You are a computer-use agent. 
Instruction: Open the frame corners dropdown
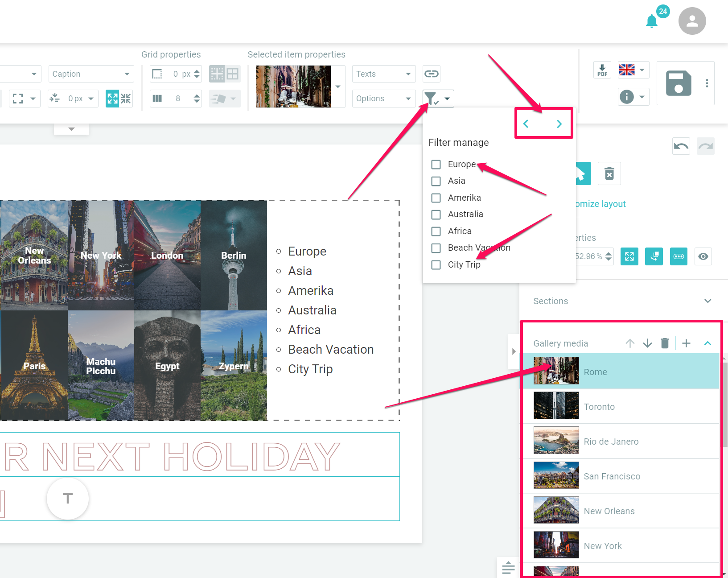[x=24, y=99]
